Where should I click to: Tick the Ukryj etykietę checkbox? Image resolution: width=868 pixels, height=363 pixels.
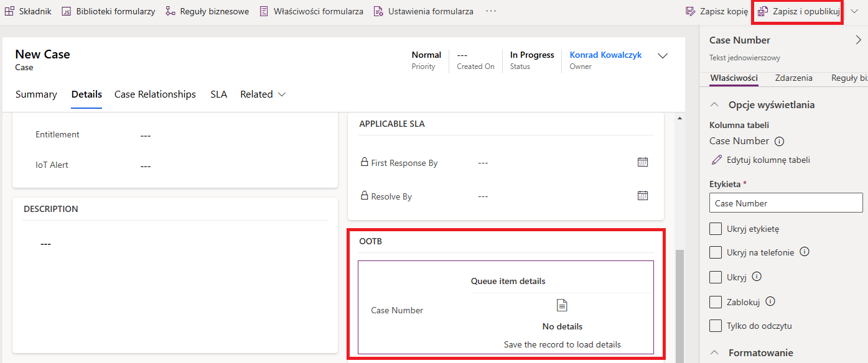pyautogui.click(x=716, y=229)
